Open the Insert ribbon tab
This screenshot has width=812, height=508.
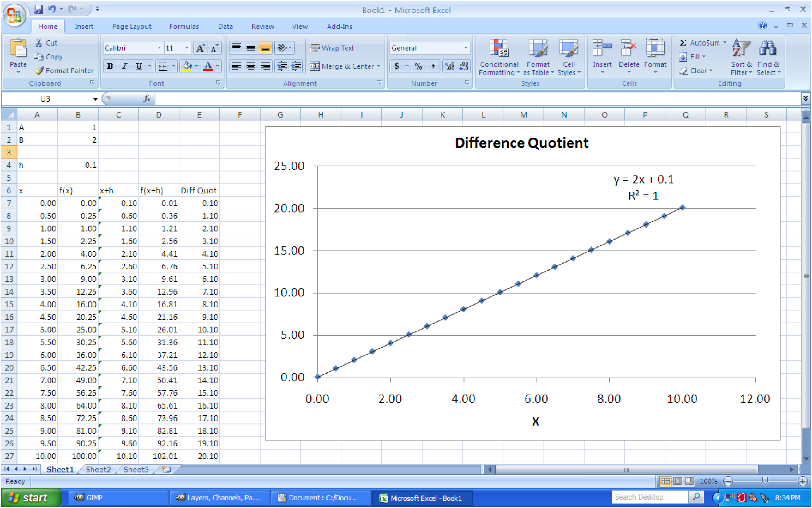click(x=84, y=26)
